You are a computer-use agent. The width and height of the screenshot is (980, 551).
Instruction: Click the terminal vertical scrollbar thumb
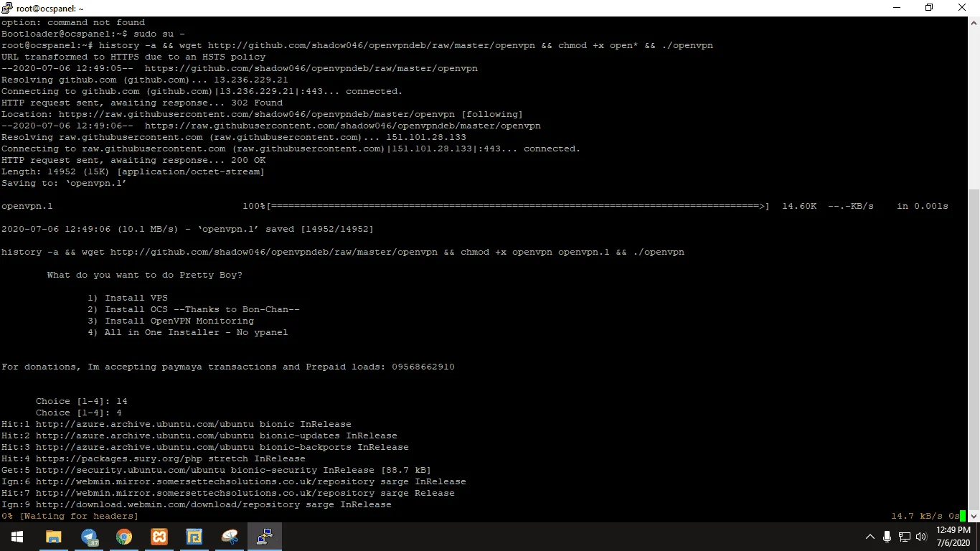point(974,348)
